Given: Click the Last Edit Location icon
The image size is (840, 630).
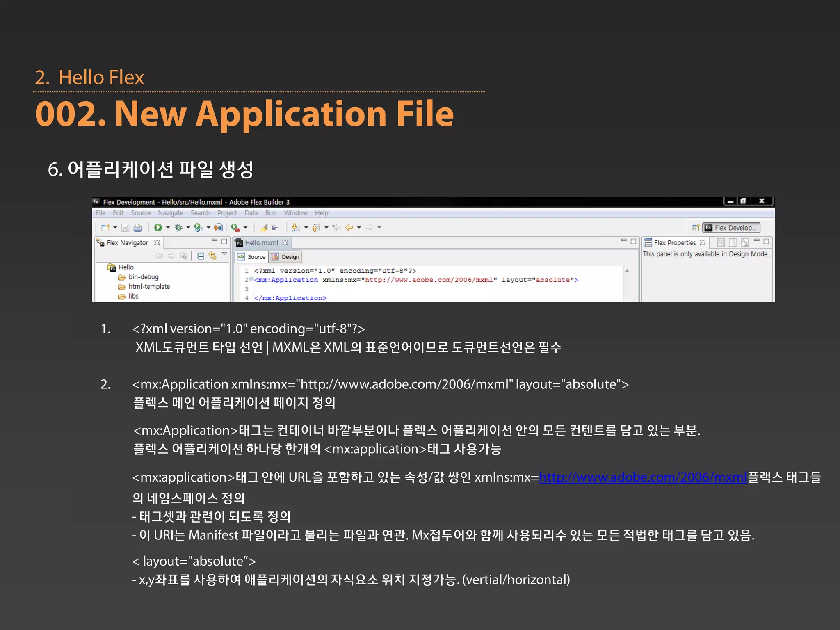Looking at the screenshot, I should tap(337, 228).
